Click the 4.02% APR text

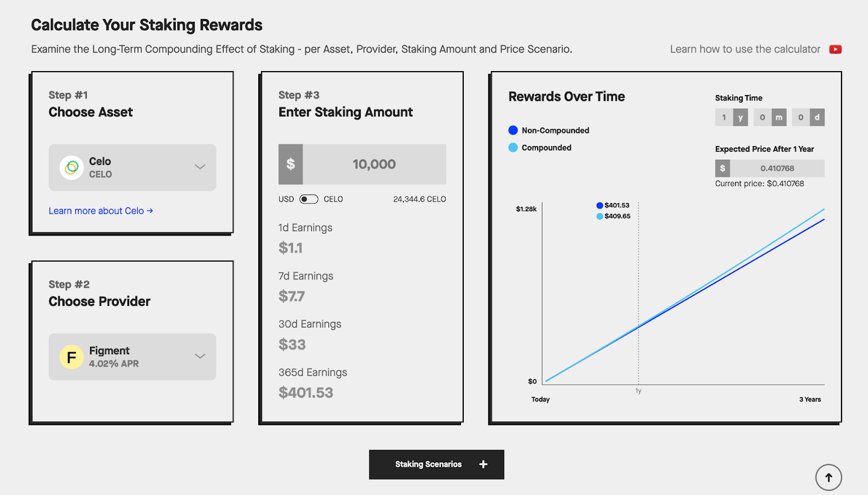(x=114, y=364)
